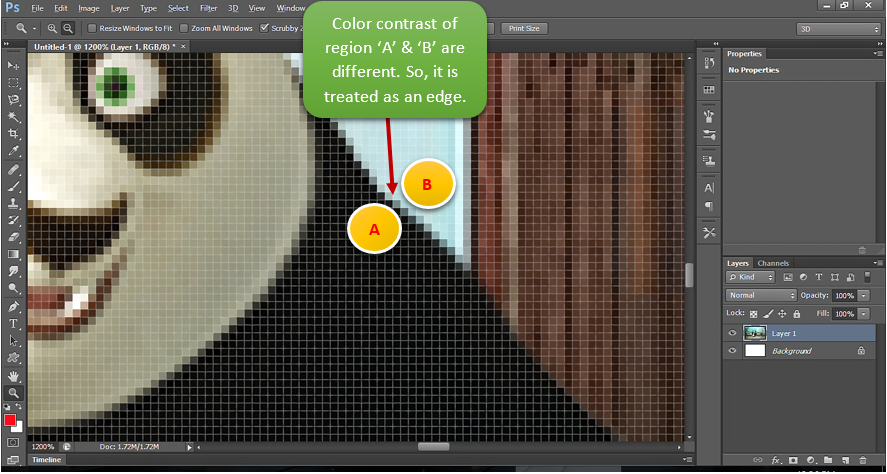Select the Custom Shape tool
The width and height of the screenshot is (887, 474).
pos(13,357)
